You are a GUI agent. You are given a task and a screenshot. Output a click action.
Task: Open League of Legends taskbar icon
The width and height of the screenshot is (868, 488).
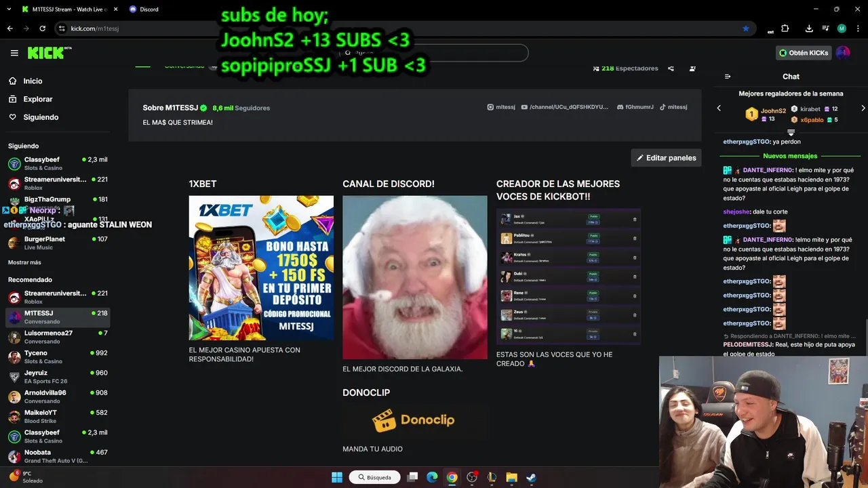pos(492,477)
